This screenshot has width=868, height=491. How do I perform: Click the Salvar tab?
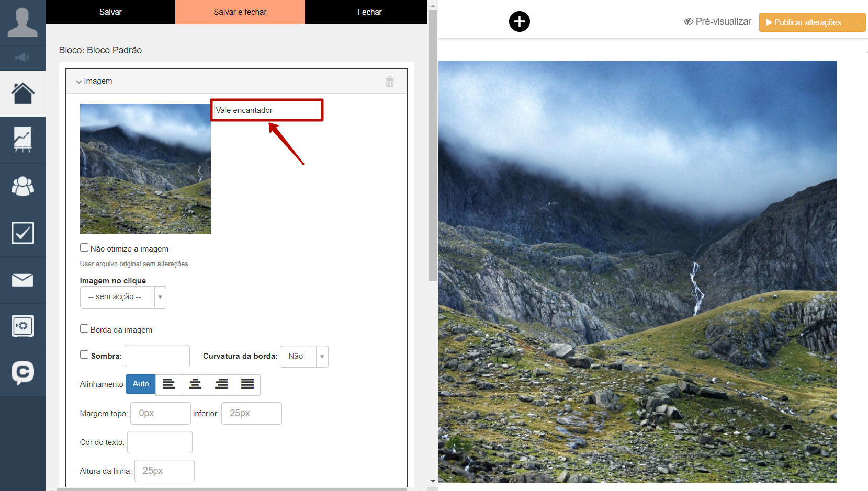[110, 12]
